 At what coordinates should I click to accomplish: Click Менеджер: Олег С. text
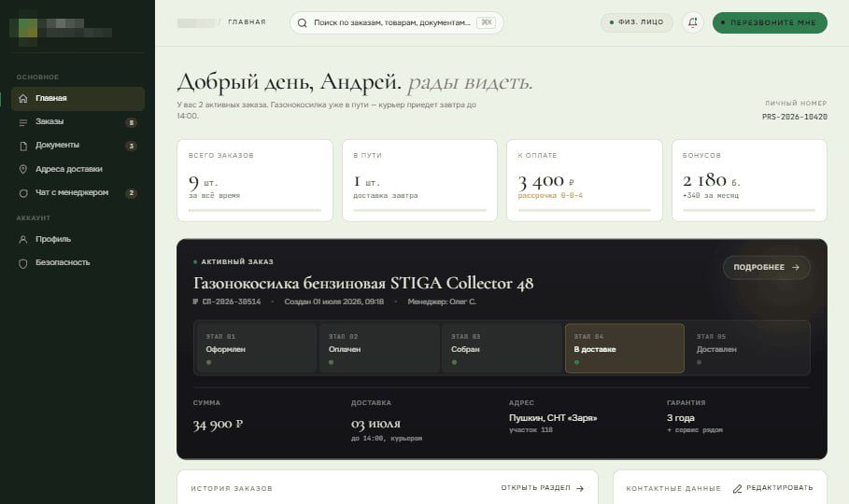pos(442,302)
